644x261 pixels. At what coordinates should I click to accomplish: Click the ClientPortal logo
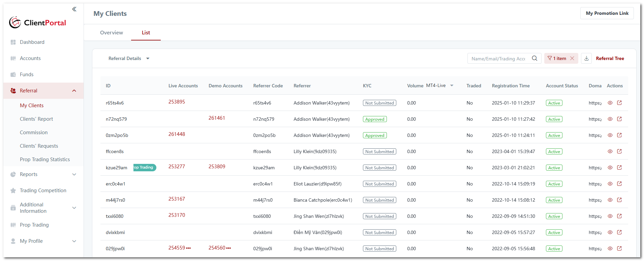37,23
